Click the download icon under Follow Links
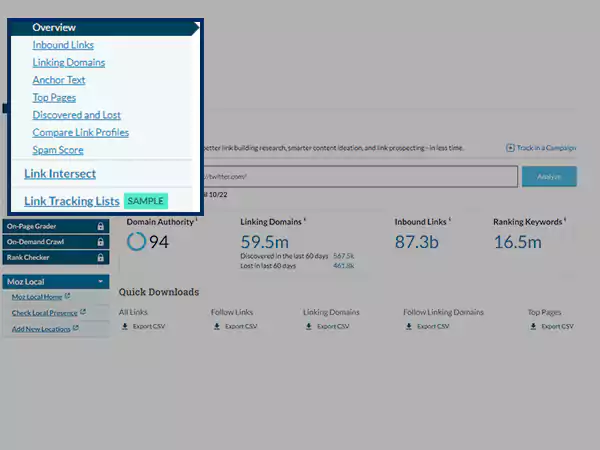 click(216, 326)
